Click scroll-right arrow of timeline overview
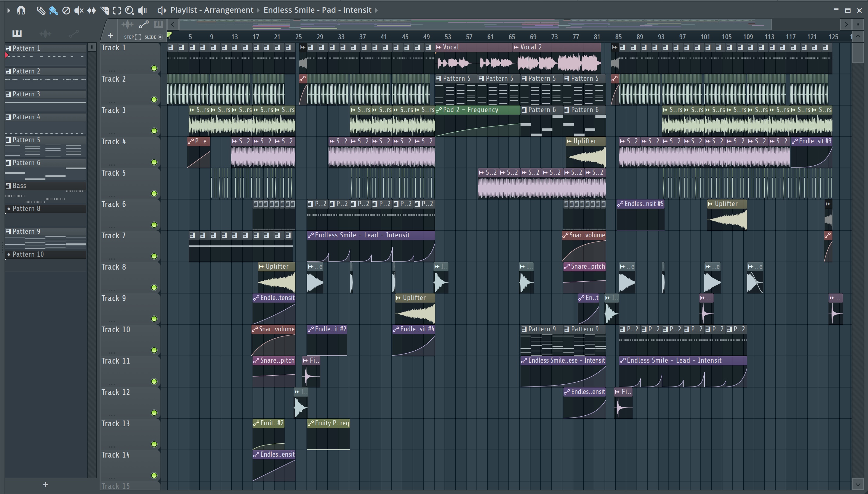Screen dimensions: 868x494 click(x=846, y=24)
